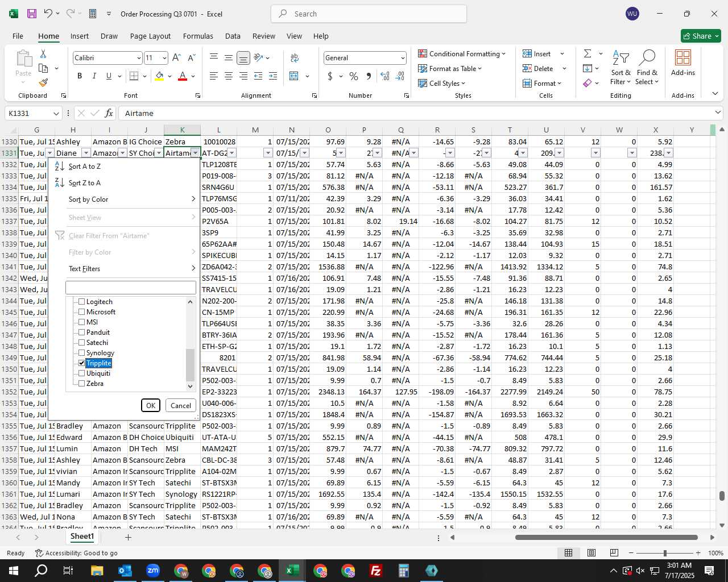The width and height of the screenshot is (728, 582).
Task: Expand the formula bar
Action: click(718, 113)
